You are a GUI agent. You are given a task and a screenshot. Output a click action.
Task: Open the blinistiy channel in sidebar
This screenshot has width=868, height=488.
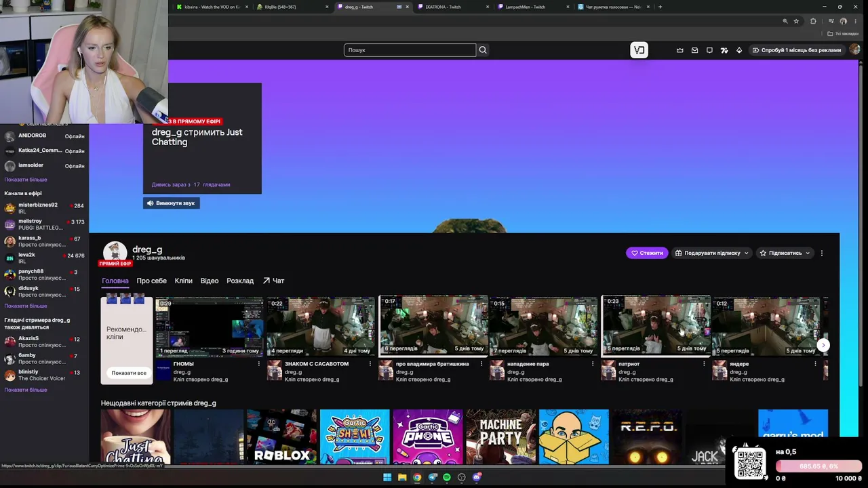[x=44, y=375]
